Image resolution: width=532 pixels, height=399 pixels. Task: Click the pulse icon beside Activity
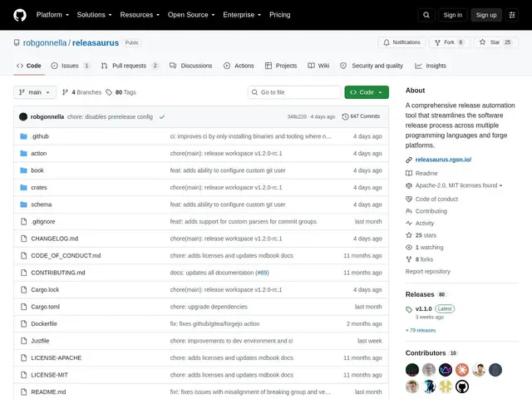[x=409, y=224]
